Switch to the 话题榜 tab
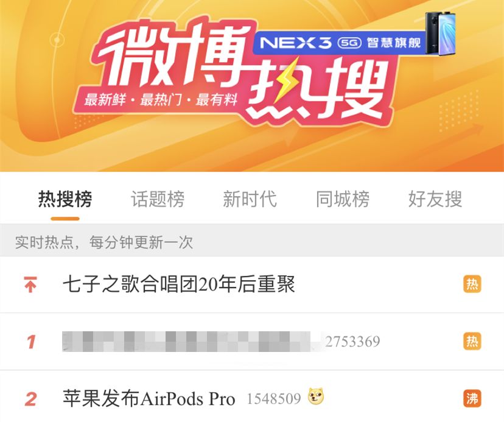 pyautogui.click(x=158, y=199)
